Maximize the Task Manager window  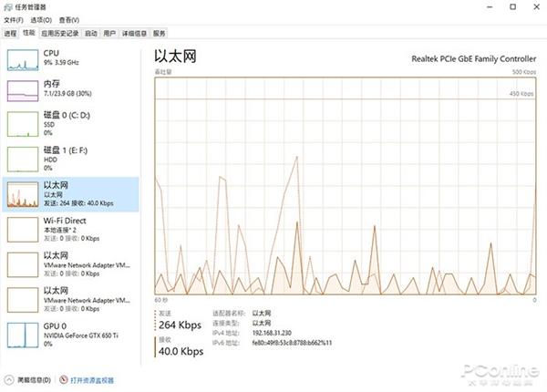(512, 7)
